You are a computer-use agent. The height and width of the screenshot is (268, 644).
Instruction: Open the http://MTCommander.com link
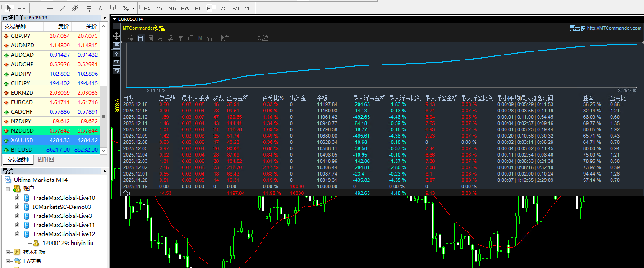614,28
